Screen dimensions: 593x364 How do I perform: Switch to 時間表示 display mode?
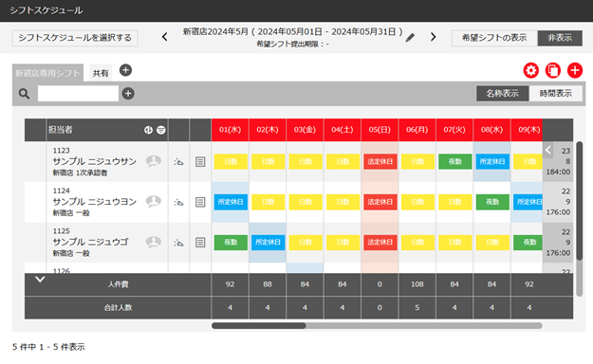point(556,93)
